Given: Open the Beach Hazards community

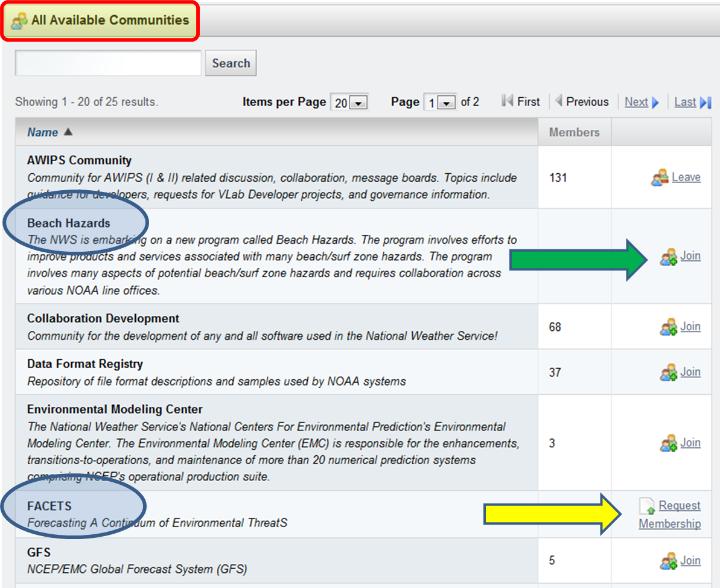Looking at the screenshot, I should [x=68, y=223].
